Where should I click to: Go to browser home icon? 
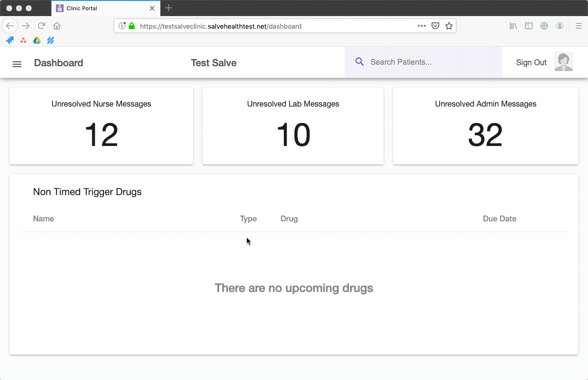click(x=57, y=26)
